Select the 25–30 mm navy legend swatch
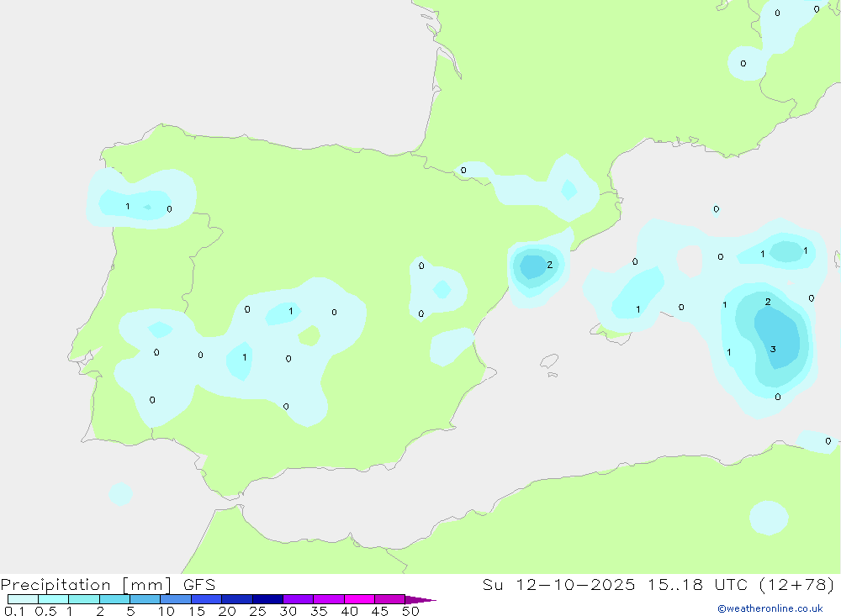 (267, 599)
